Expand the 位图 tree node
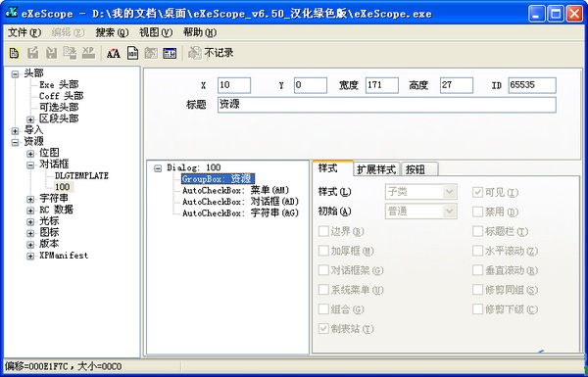The height and width of the screenshot is (377, 588). (x=30, y=154)
